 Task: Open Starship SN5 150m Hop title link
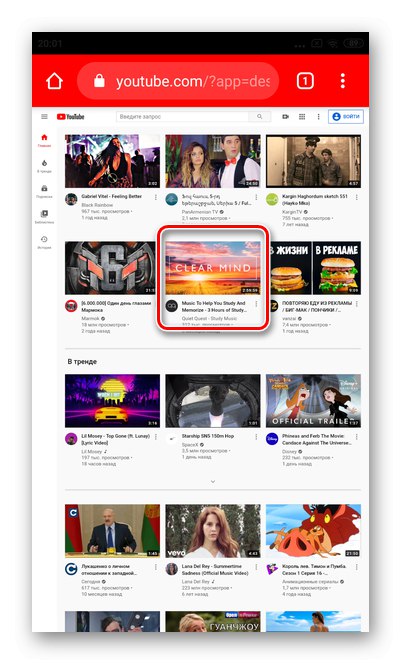[207, 436]
